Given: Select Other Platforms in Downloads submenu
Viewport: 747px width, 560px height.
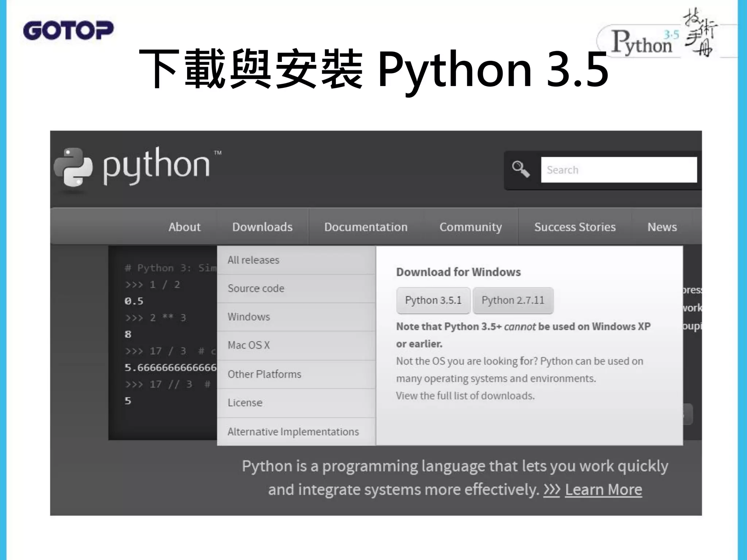Looking at the screenshot, I should [x=296, y=374].
